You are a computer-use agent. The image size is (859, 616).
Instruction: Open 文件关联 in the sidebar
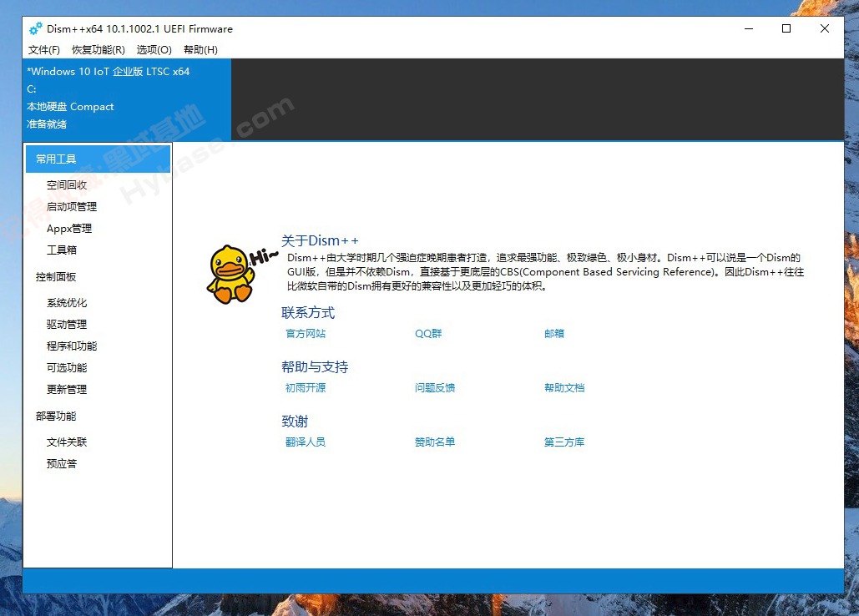[67, 442]
